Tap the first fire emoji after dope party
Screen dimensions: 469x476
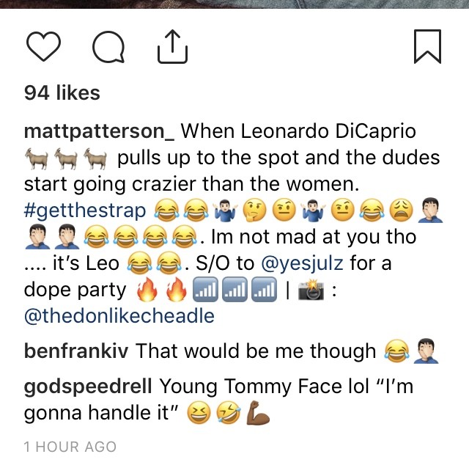[x=147, y=289]
